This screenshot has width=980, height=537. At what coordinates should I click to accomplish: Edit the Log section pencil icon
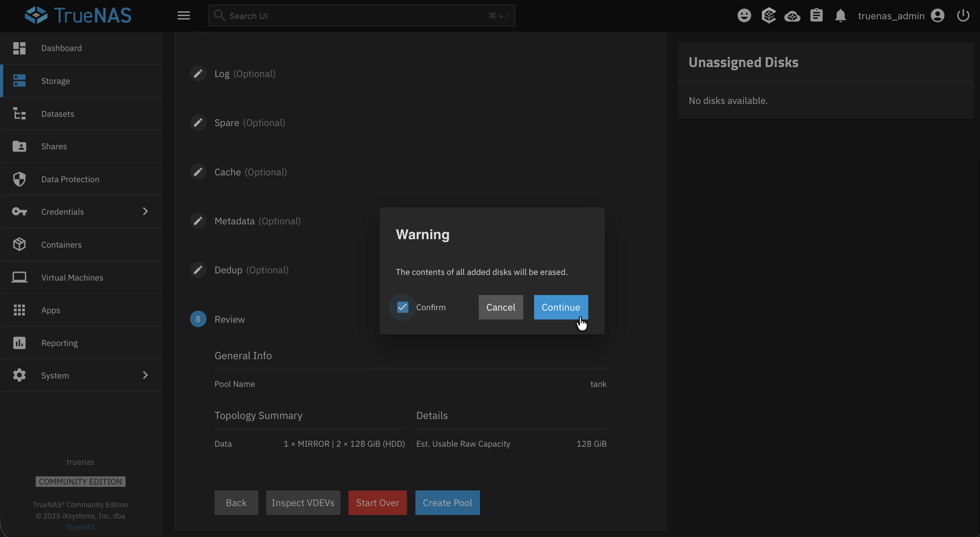198,73
